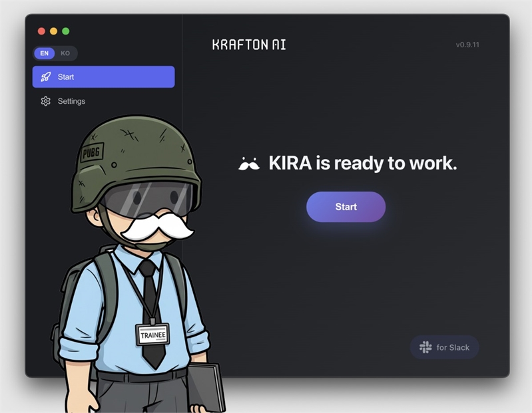Minimize the window using the yellow button
This screenshot has width=532, height=413.
[53, 31]
